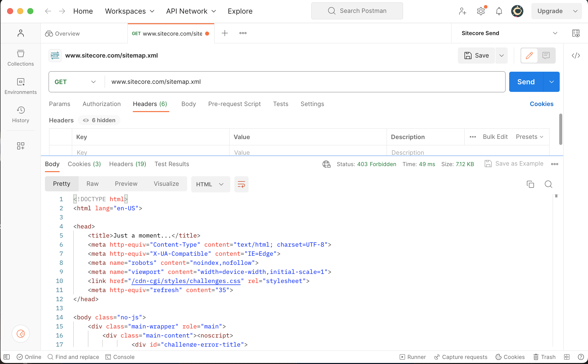Image resolution: width=588 pixels, height=364 pixels.
Task: Open the personal workspace person icon
Action: coord(21,33)
